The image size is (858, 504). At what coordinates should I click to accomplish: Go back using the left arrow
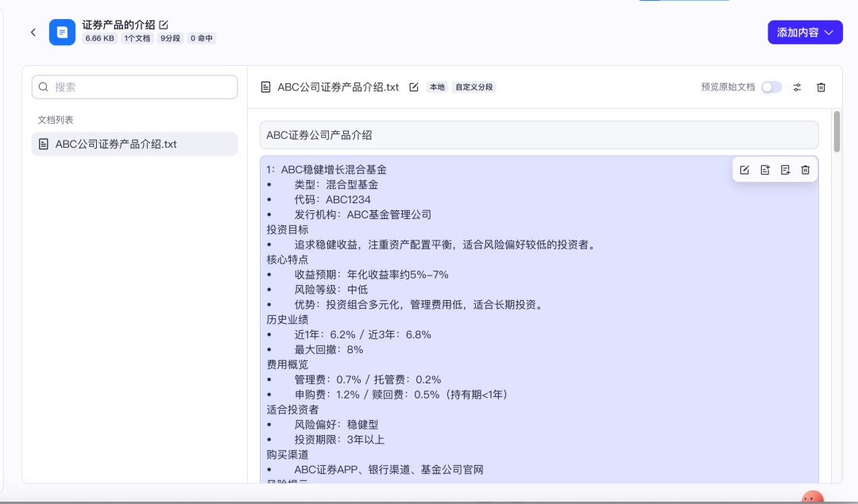(33, 33)
